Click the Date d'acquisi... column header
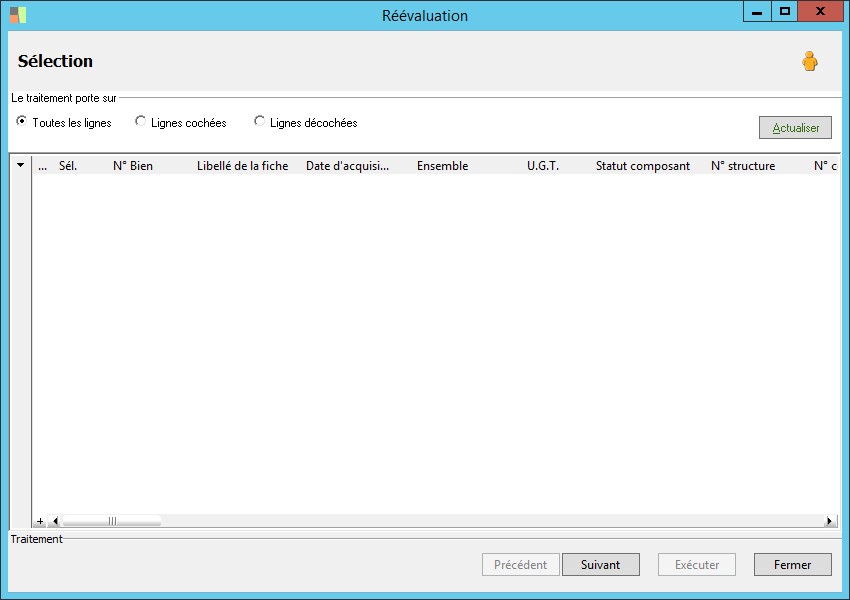Screen dimensions: 850x600 pyautogui.click(x=347, y=166)
